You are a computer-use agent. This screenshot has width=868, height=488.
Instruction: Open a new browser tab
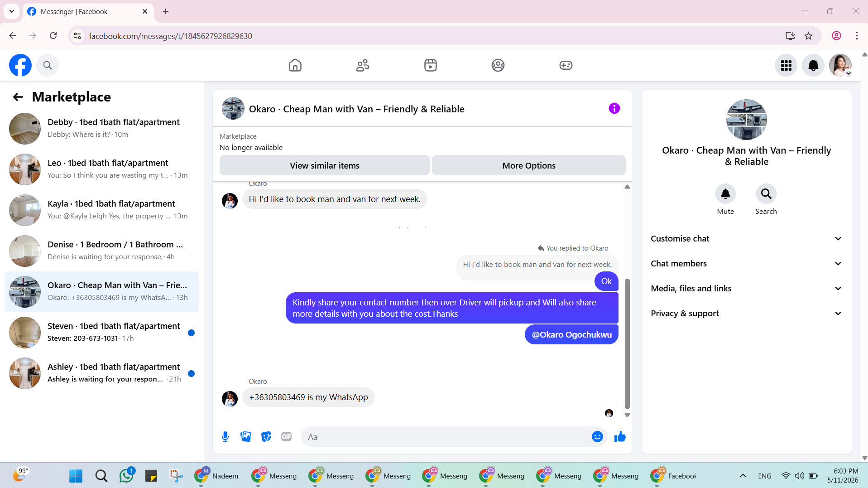[x=166, y=11]
